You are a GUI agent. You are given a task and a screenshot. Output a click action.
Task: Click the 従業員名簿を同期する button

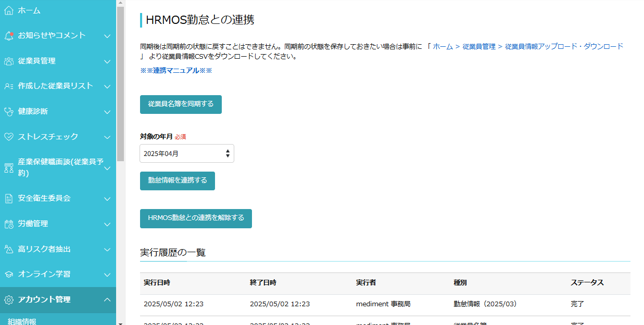181,104
